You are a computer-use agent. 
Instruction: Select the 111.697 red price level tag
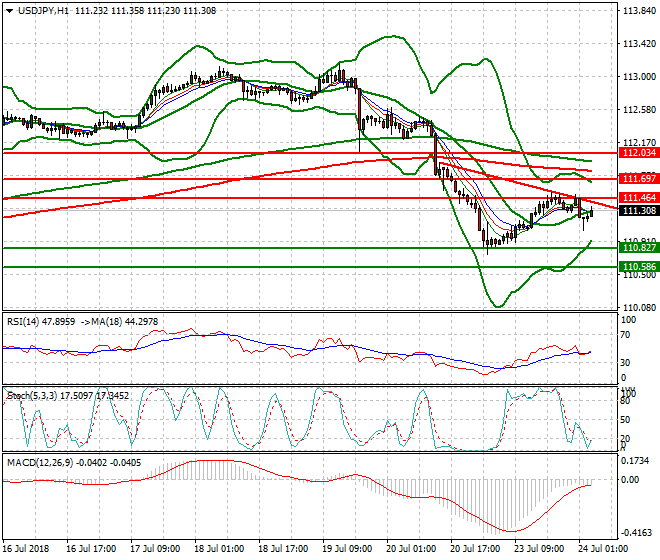(x=638, y=178)
